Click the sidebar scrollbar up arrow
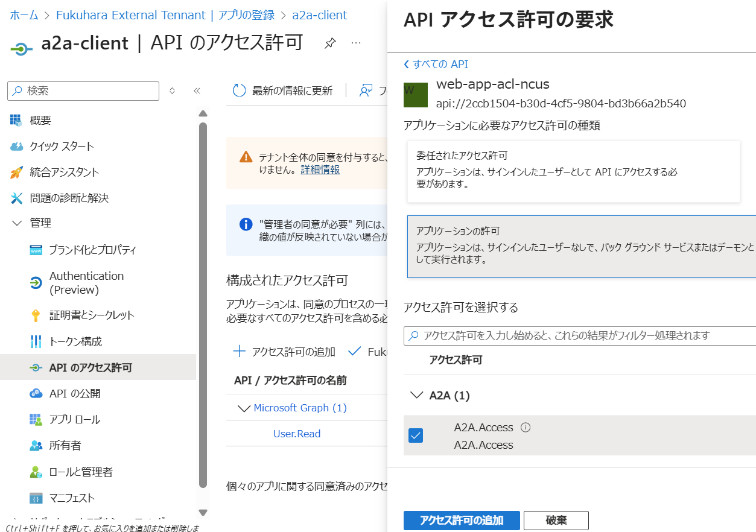 (203, 113)
